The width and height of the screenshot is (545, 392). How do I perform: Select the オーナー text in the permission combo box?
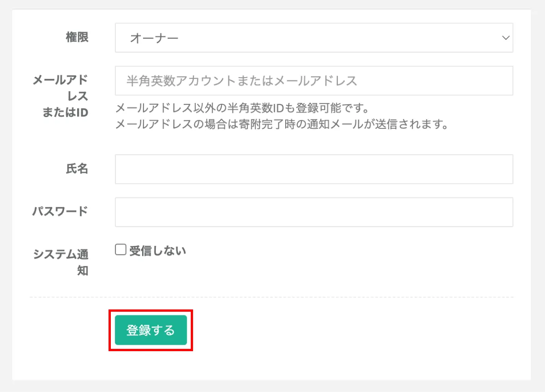(x=154, y=38)
